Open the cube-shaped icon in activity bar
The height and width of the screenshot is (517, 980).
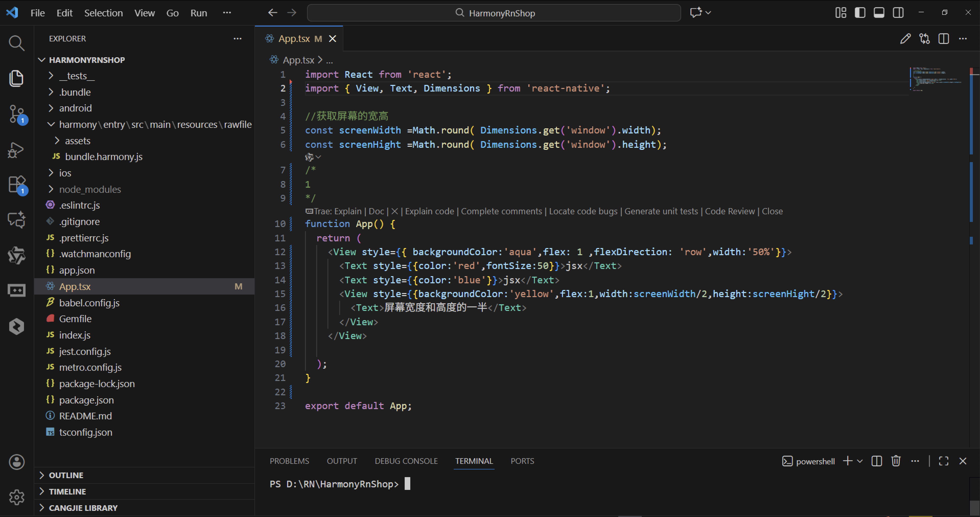pos(16,326)
